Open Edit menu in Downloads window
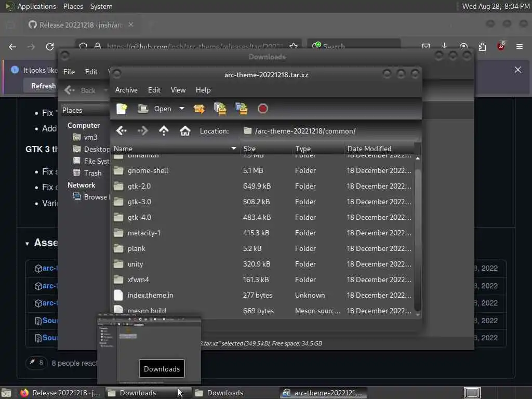The image size is (532, 399). [91, 72]
